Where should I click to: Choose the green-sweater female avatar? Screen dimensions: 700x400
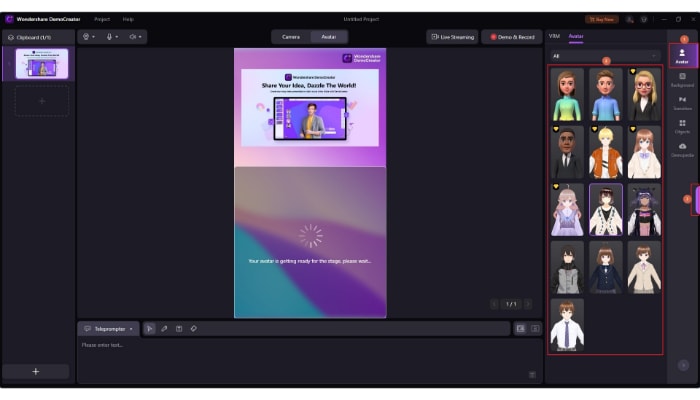567,95
